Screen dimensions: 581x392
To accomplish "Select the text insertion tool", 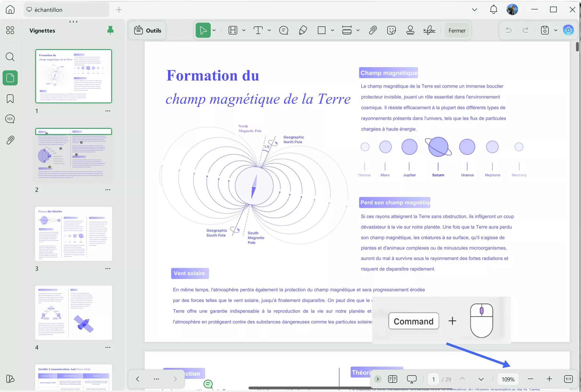I will pos(258,30).
